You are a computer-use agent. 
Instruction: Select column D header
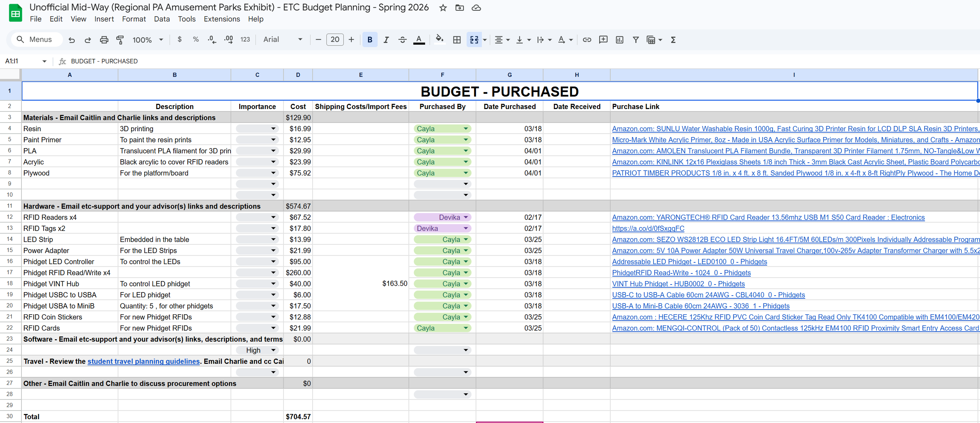(x=298, y=75)
